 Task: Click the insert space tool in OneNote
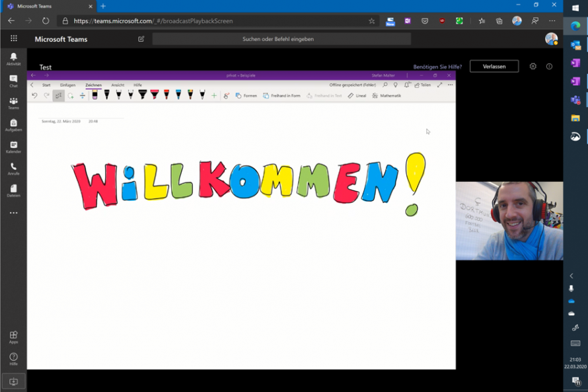[83, 96]
